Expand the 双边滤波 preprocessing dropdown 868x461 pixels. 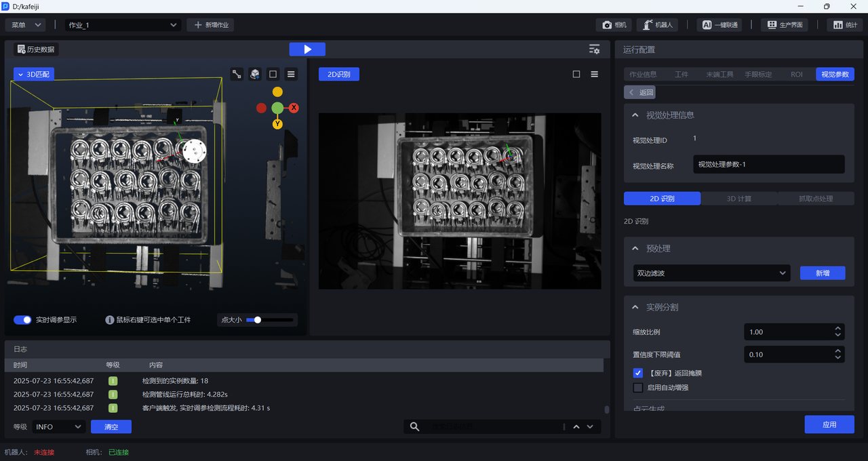point(711,273)
